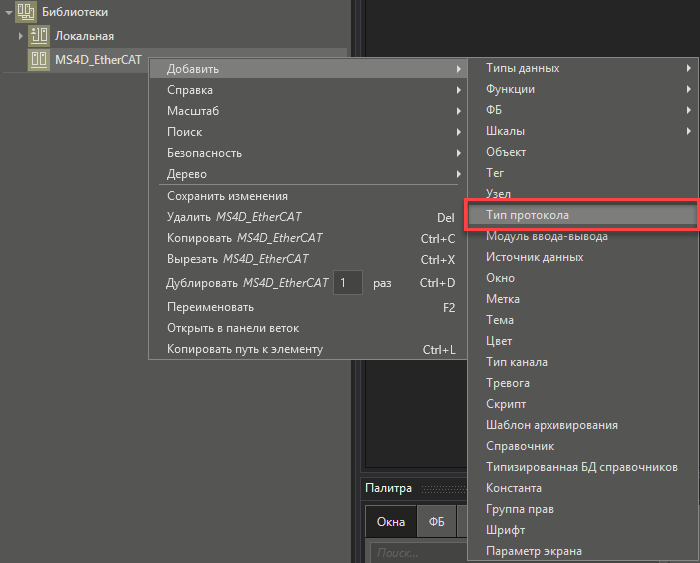Click the duplicate count input field
Image resolution: width=700 pixels, height=563 pixels.
(x=348, y=283)
